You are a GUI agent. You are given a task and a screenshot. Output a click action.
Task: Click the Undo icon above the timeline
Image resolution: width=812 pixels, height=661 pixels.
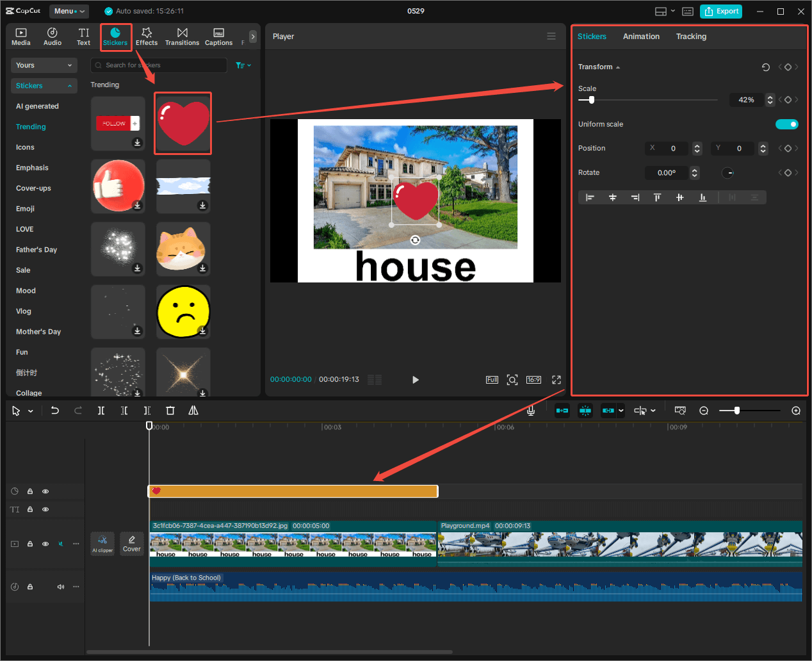tap(55, 411)
